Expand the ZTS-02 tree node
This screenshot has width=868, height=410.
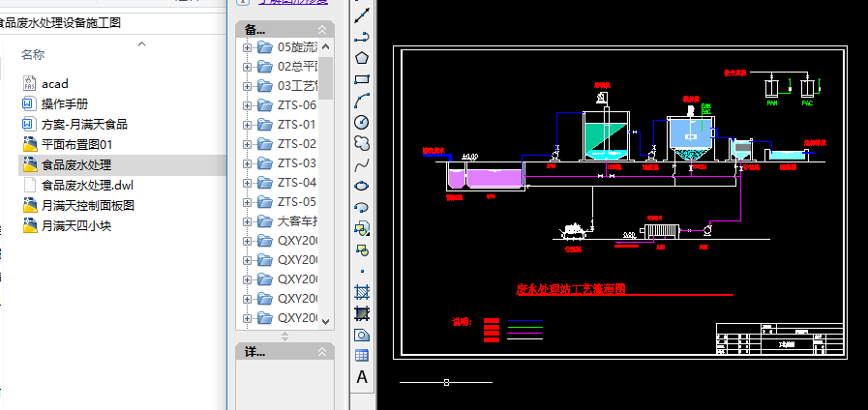coord(247,144)
